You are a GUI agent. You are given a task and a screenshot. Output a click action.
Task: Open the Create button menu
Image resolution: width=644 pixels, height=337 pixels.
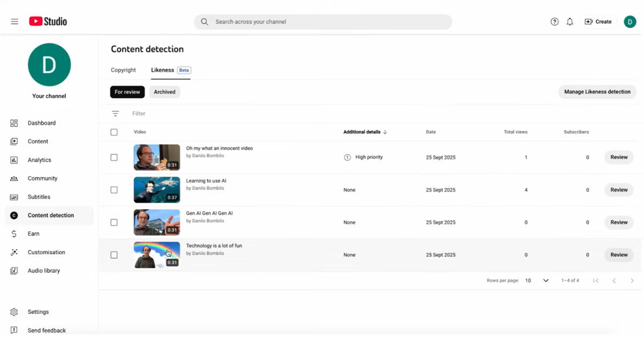pos(598,21)
